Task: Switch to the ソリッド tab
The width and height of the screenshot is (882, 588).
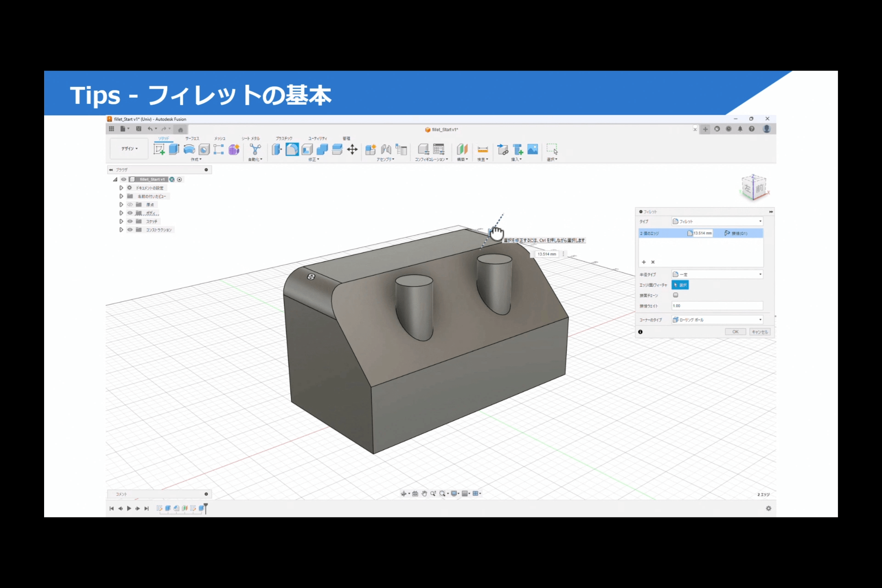Action: [x=164, y=138]
